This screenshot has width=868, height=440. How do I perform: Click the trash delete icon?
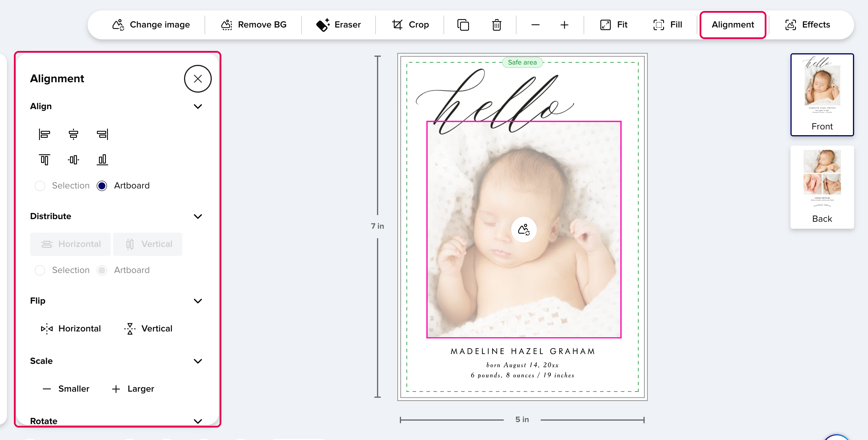click(x=496, y=25)
